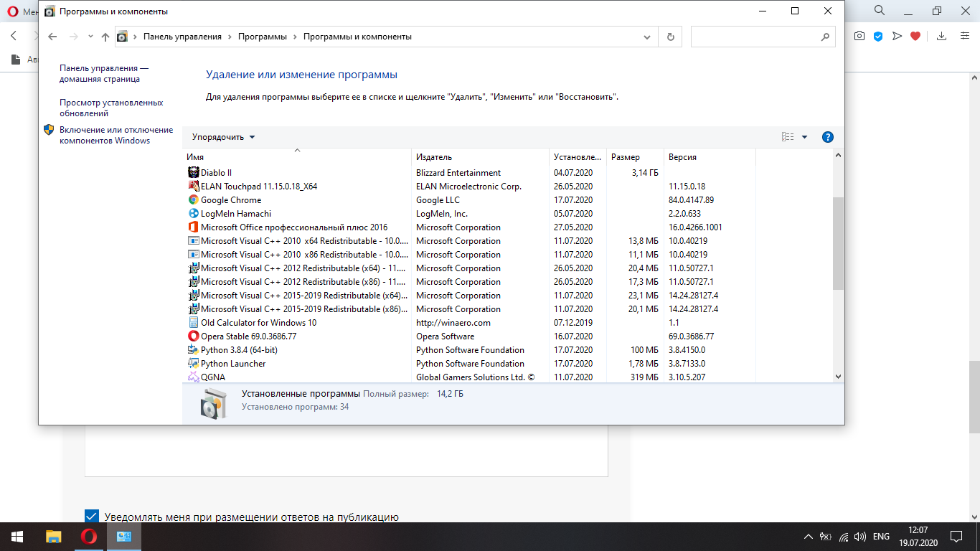This screenshot has width=980, height=551.
Task: Click the program list vertical scrollbar thumb
Action: coord(838,243)
